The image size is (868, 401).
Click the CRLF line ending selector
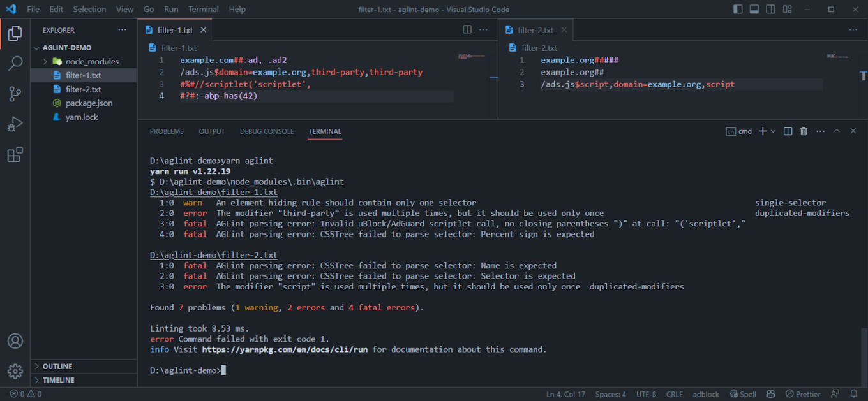(x=674, y=394)
